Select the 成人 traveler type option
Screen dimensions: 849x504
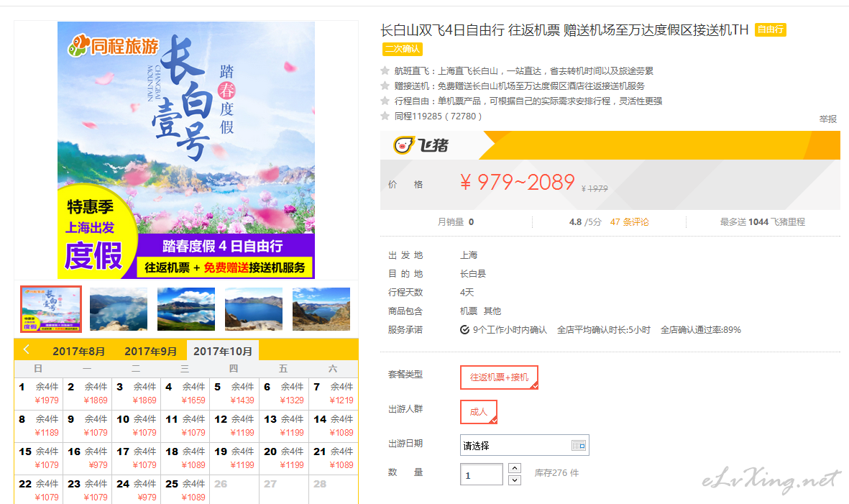coord(479,412)
